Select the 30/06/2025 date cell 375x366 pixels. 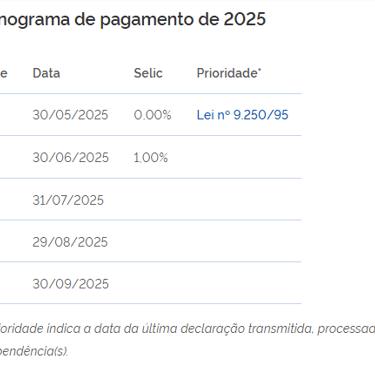pyautogui.click(x=71, y=157)
